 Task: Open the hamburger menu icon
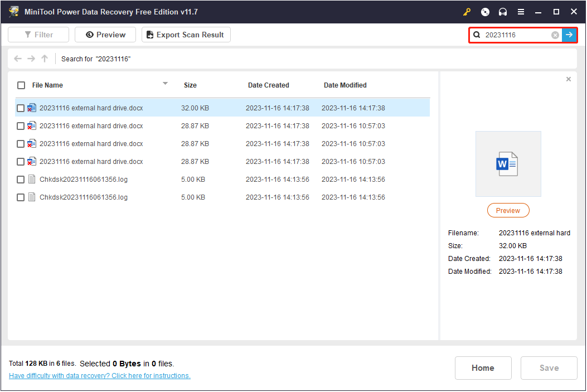point(521,12)
